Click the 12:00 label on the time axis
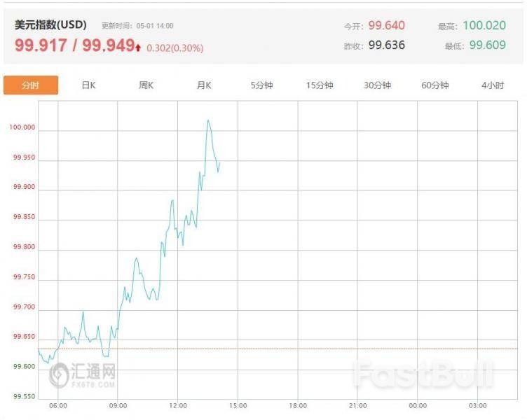Viewport: 527px width, 420px height. (x=178, y=406)
